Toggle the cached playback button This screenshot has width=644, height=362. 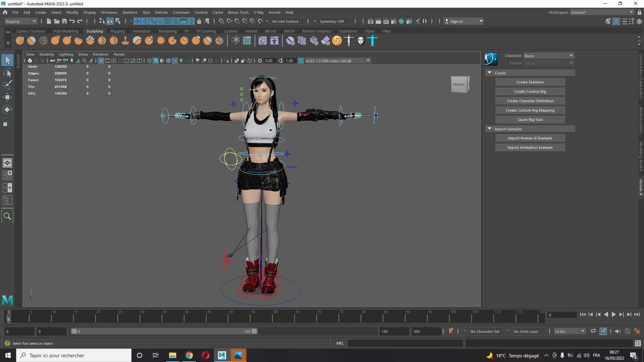point(603,331)
